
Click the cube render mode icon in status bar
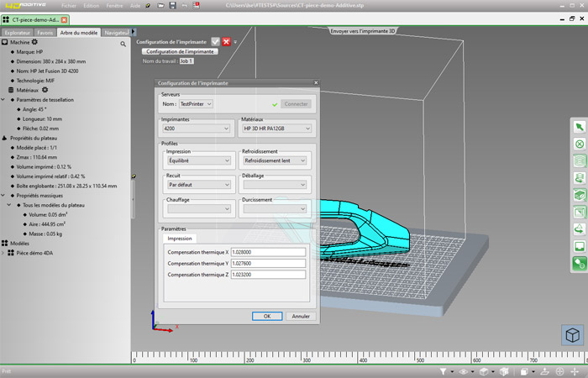point(484,371)
